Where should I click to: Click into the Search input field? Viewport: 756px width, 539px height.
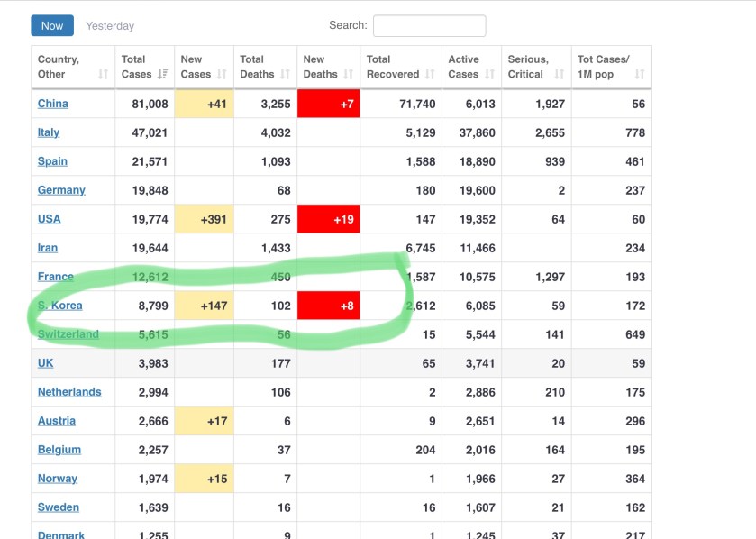pyautogui.click(x=429, y=26)
